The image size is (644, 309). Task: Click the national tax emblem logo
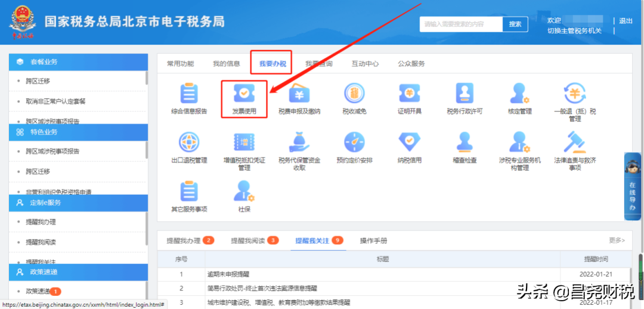tap(22, 23)
